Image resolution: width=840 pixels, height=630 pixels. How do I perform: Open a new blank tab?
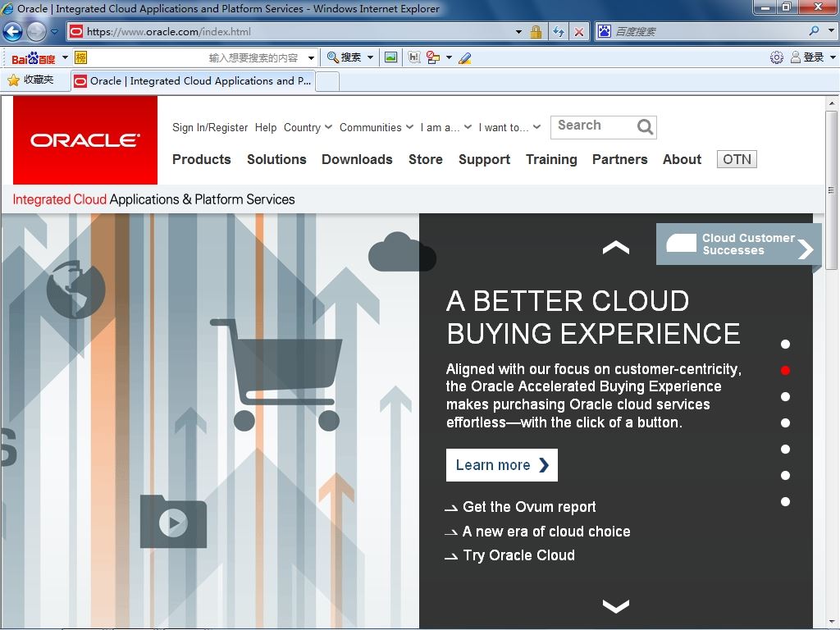pos(327,81)
